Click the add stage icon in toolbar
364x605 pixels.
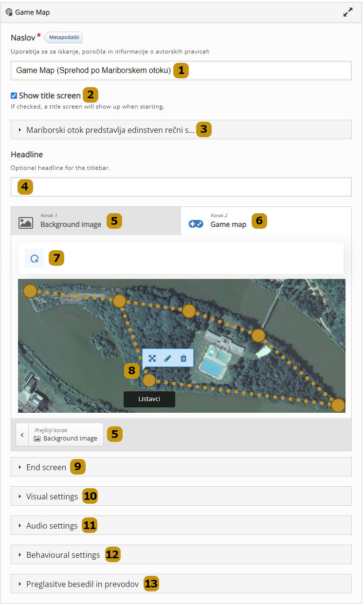35,258
